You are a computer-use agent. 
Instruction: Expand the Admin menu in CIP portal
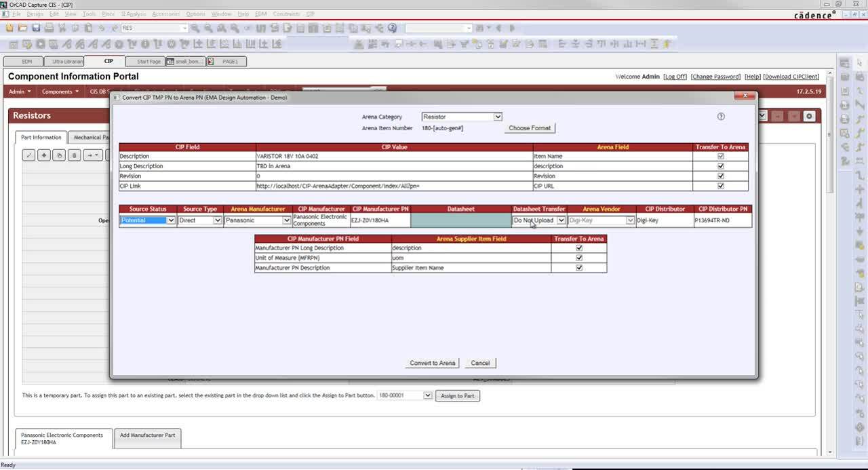point(20,92)
